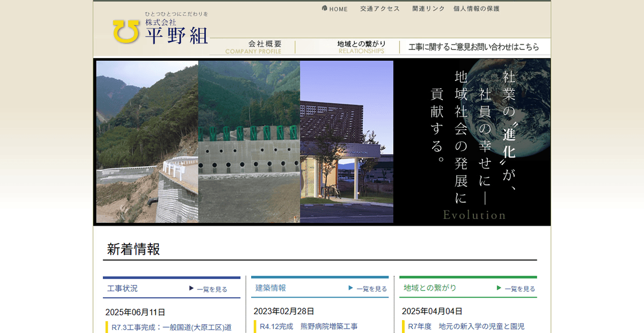The width and height of the screenshot is (644, 333).
Task: Click the earth image with Evolution slogan
Action: (472, 142)
